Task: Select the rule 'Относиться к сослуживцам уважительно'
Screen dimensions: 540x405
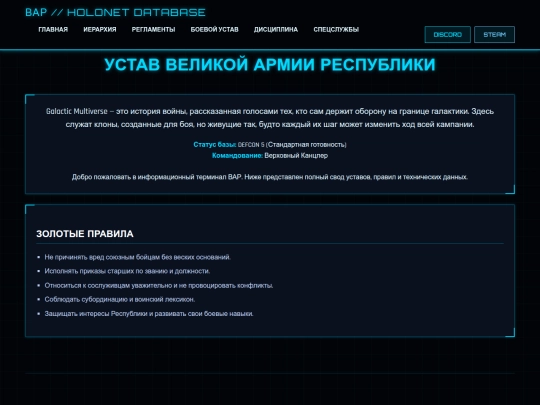Action: 159,285
